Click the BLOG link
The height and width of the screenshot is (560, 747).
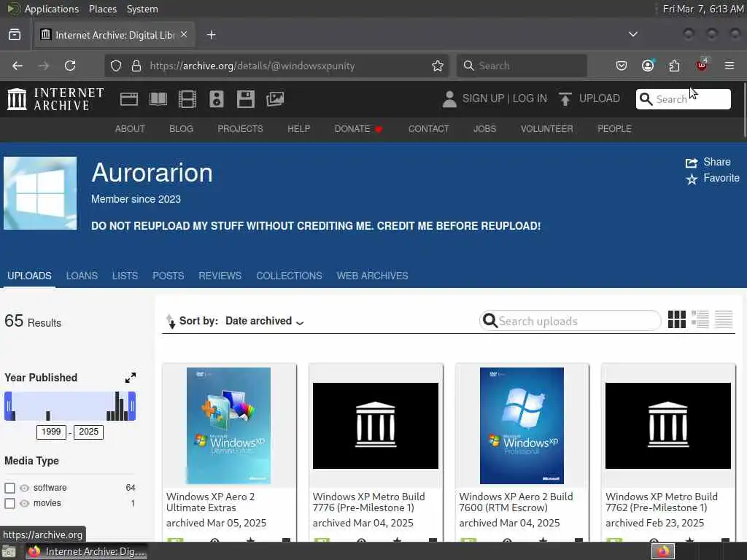pyautogui.click(x=182, y=129)
